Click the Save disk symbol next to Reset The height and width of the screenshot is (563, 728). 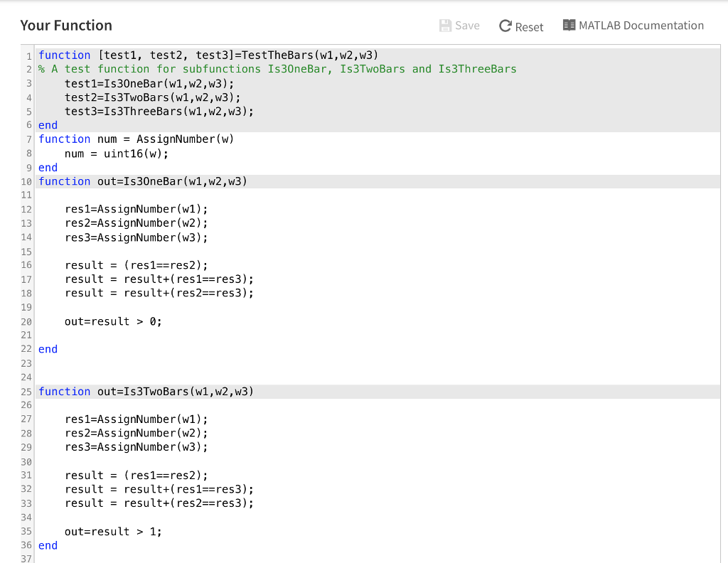click(x=446, y=25)
